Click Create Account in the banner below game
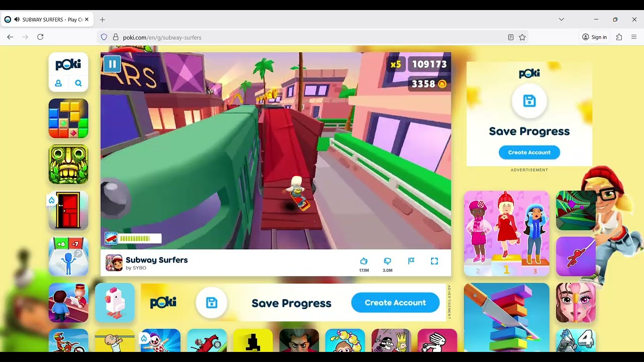The width and height of the screenshot is (644, 362). [395, 303]
